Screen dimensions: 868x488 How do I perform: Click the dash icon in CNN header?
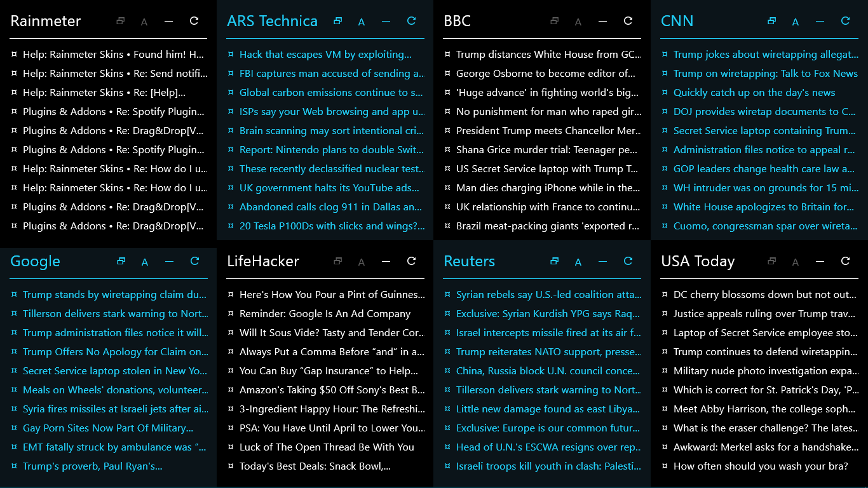point(820,22)
